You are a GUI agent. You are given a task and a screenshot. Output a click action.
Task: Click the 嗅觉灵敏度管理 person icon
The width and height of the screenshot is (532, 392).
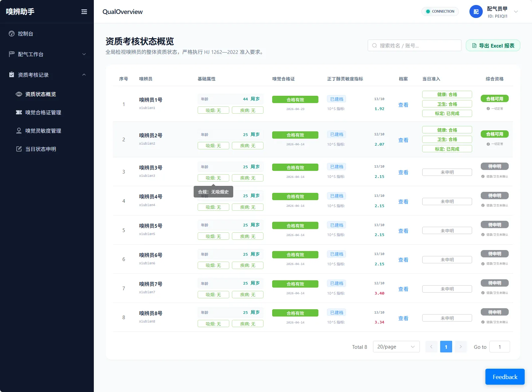pyautogui.click(x=19, y=131)
